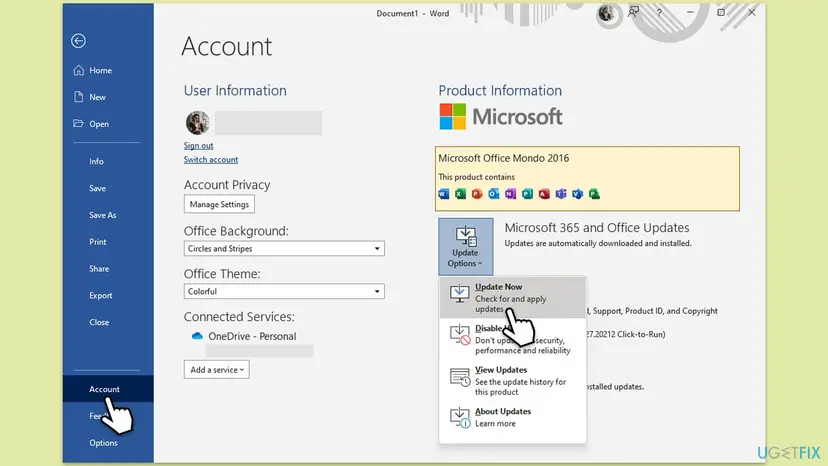Viewport: 828px width, 466px height.
Task: Open the Add a service dropdown
Action: click(217, 369)
